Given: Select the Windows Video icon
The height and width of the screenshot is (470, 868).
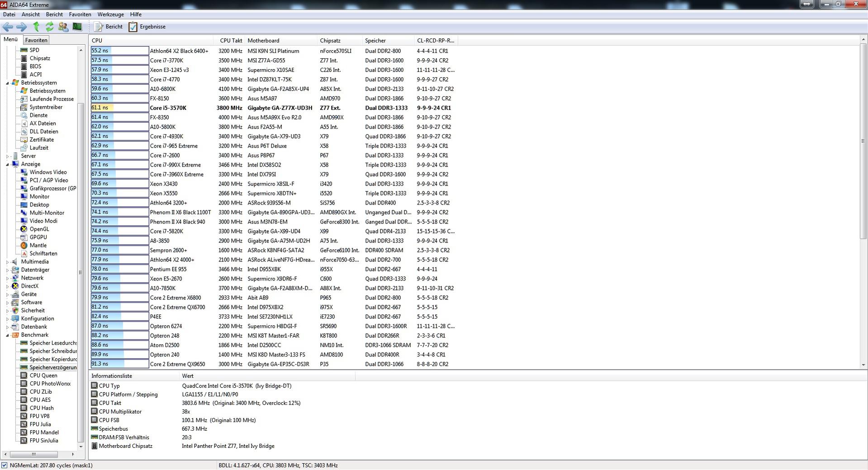Looking at the screenshot, I should (24, 172).
